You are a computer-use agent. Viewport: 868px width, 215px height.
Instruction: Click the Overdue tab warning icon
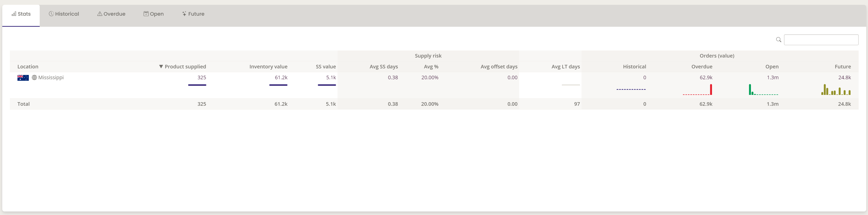100,14
